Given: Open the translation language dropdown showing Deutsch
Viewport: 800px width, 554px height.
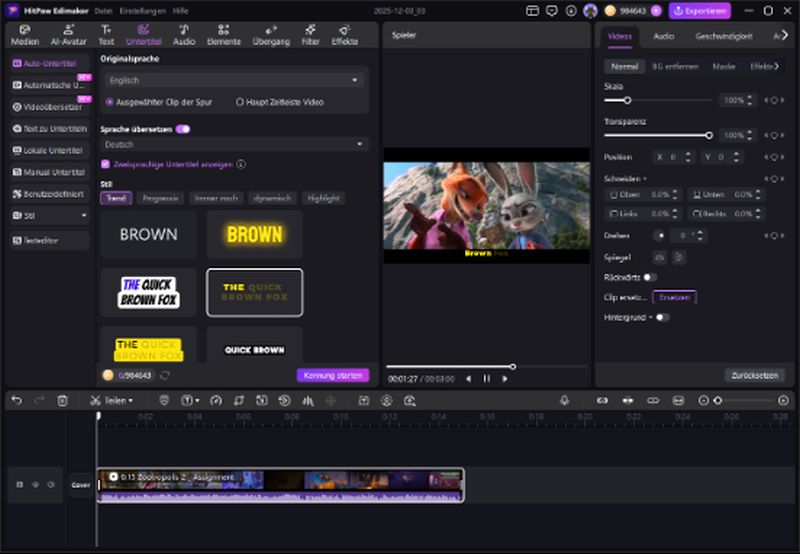Looking at the screenshot, I should [x=234, y=145].
